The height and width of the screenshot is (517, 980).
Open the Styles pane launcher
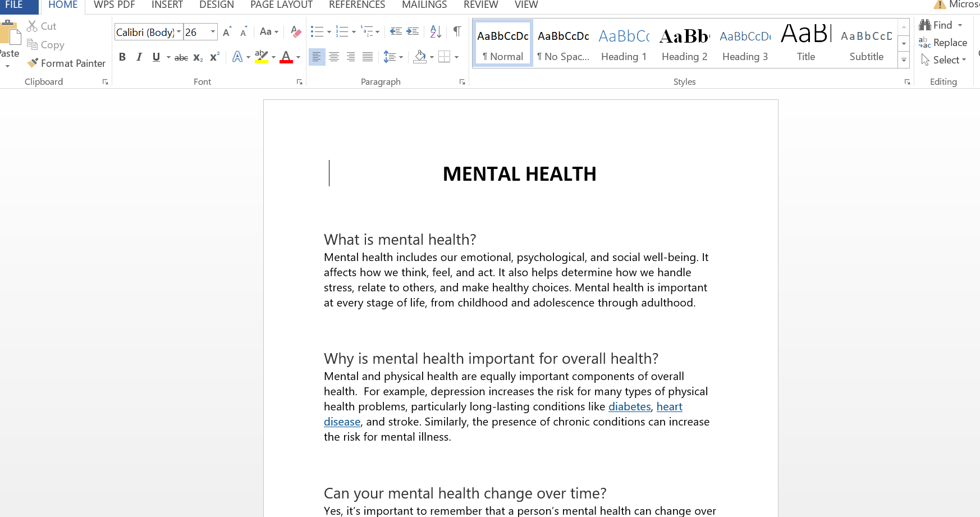point(907,82)
